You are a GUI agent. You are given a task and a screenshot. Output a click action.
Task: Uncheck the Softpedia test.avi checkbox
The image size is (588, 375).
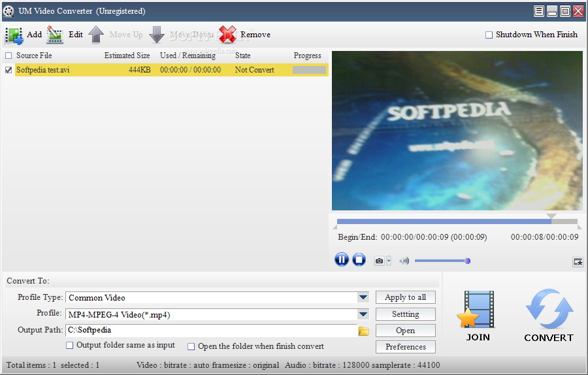[8, 70]
